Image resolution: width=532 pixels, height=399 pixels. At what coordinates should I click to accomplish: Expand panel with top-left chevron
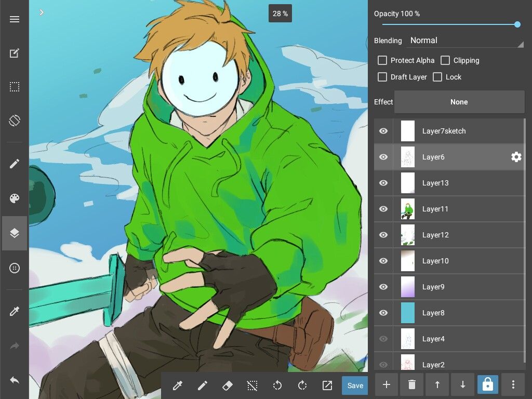click(42, 12)
